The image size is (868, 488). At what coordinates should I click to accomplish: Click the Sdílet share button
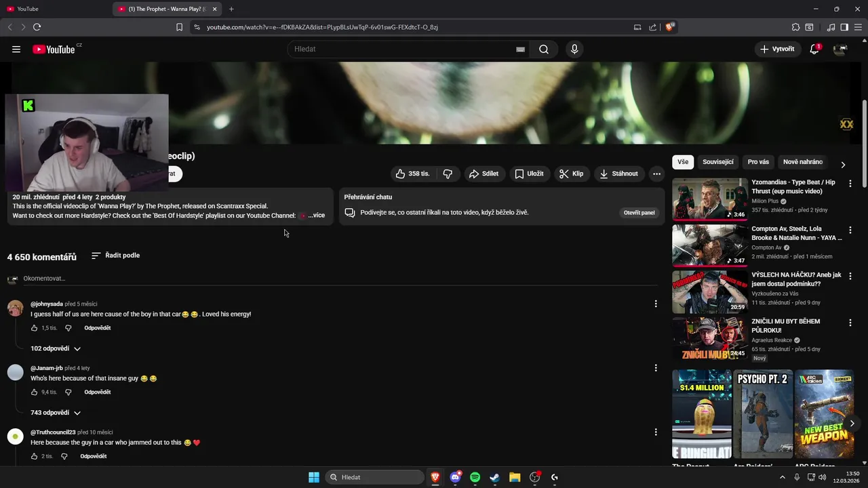click(484, 174)
